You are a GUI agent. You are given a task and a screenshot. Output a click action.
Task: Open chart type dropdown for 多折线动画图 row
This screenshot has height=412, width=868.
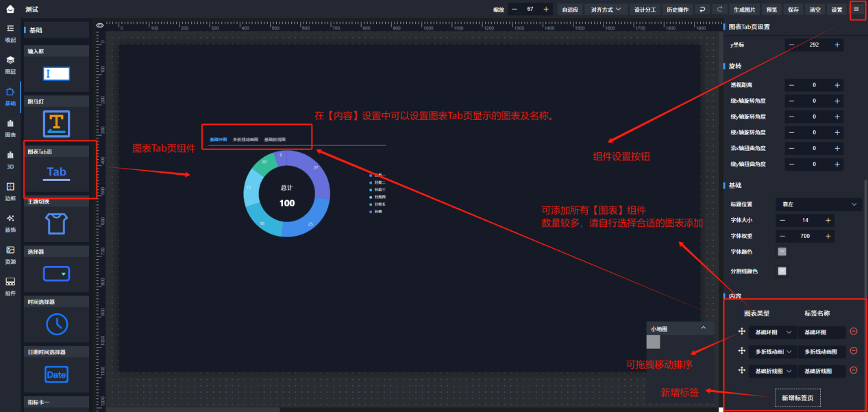[773, 352]
